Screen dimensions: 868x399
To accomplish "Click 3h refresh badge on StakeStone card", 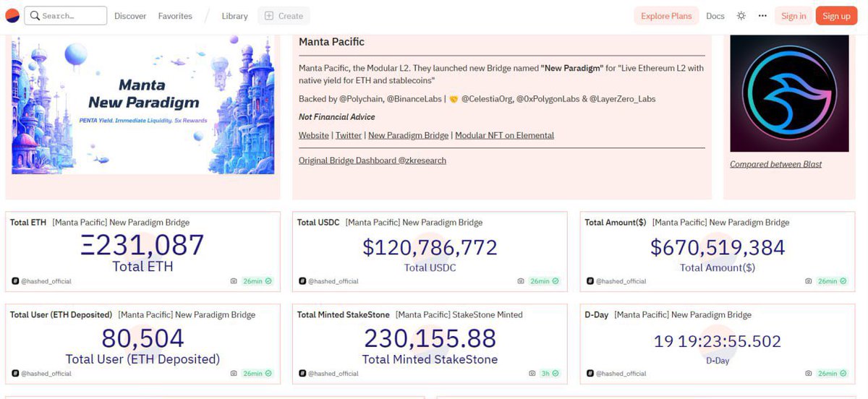I will [x=550, y=374].
